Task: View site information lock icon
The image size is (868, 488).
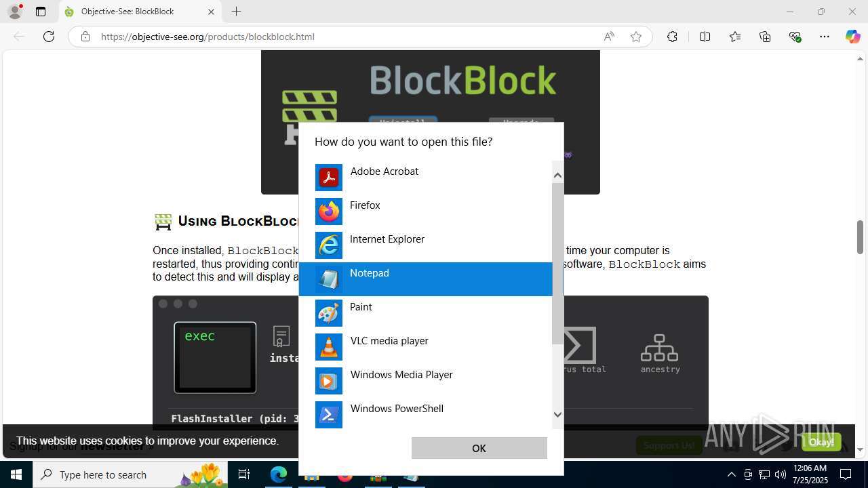Action: [x=85, y=37]
